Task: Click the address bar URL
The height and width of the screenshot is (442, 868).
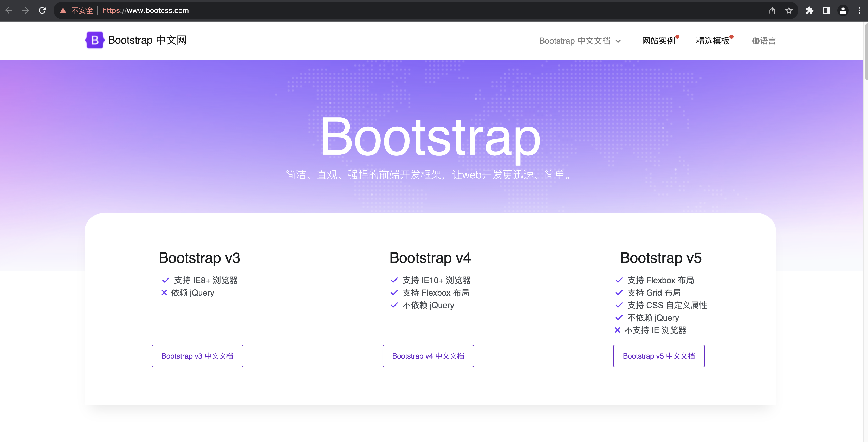Action: [146, 11]
